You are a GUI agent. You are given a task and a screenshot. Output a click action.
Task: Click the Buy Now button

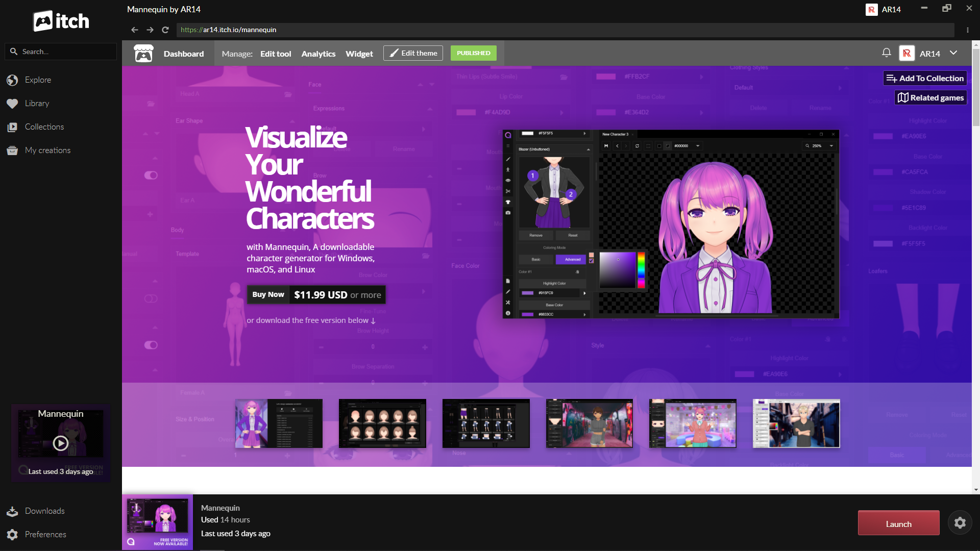pyautogui.click(x=268, y=294)
